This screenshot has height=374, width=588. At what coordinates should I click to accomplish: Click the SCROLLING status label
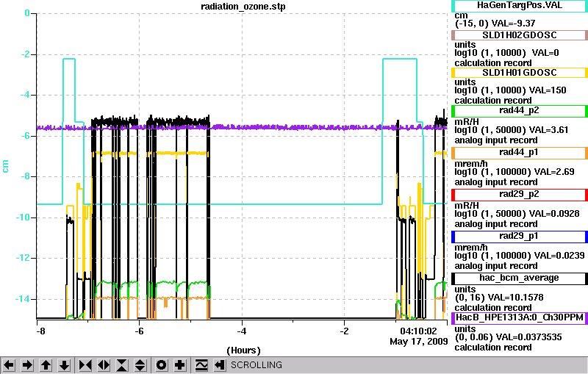(x=256, y=365)
